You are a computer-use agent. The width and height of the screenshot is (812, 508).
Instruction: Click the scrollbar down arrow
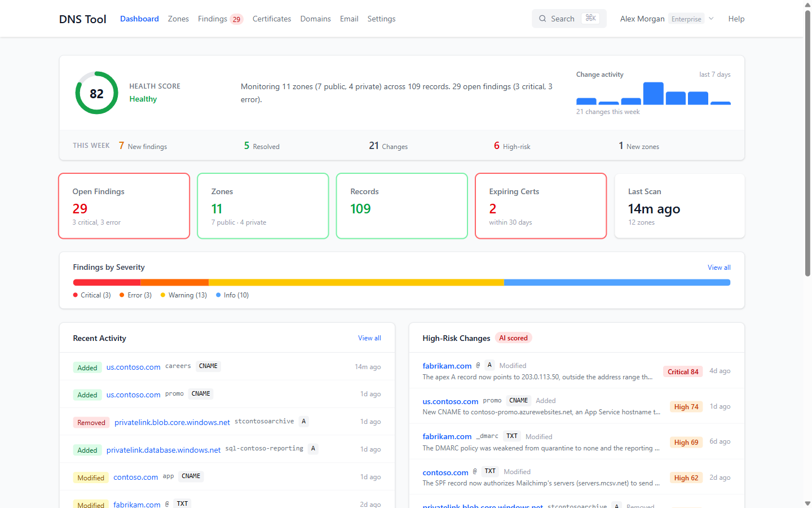coord(807,503)
